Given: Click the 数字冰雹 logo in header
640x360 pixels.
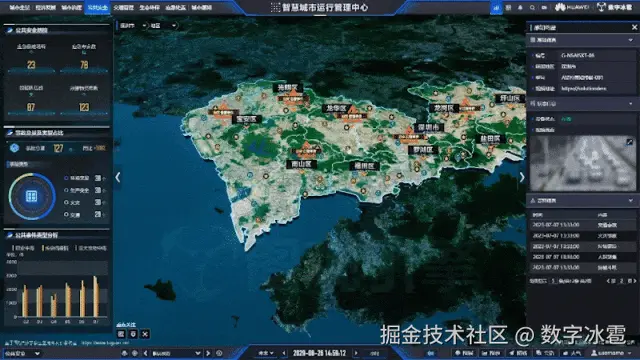Looking at the screenshot, I should pos(615,7).
